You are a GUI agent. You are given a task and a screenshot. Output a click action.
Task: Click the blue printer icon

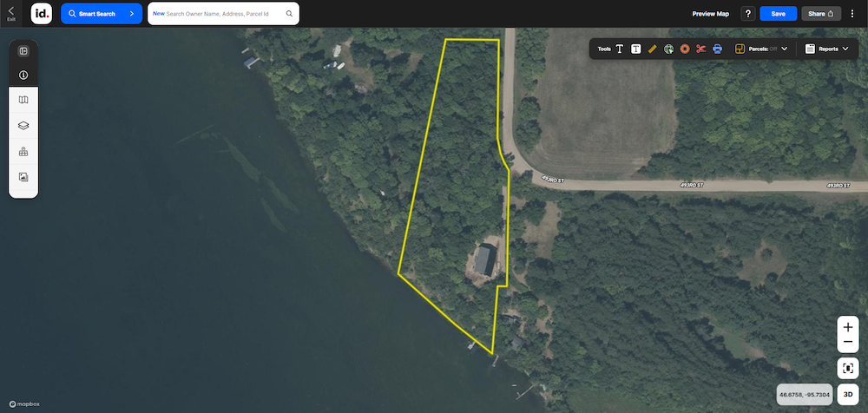tap(718, 49)
